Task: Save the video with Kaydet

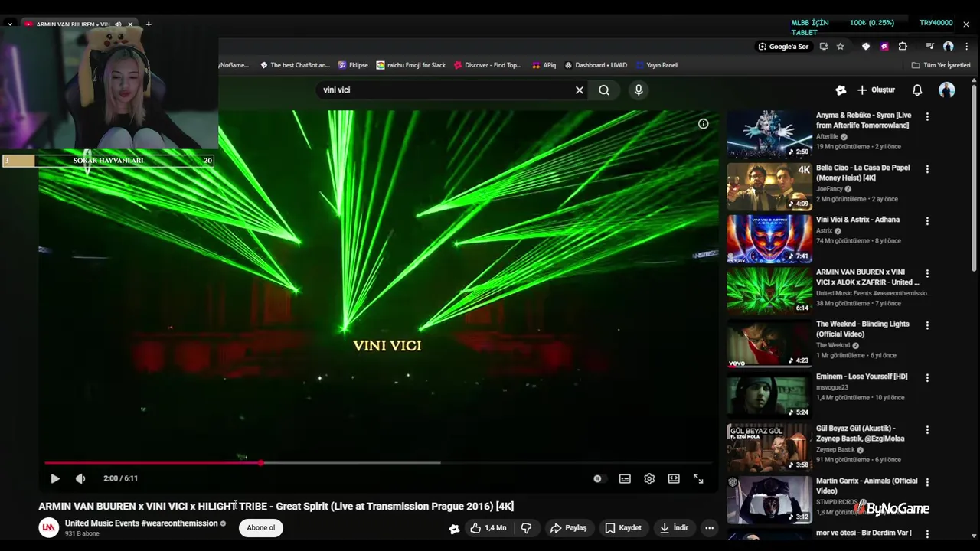Action: click(622, 528)
